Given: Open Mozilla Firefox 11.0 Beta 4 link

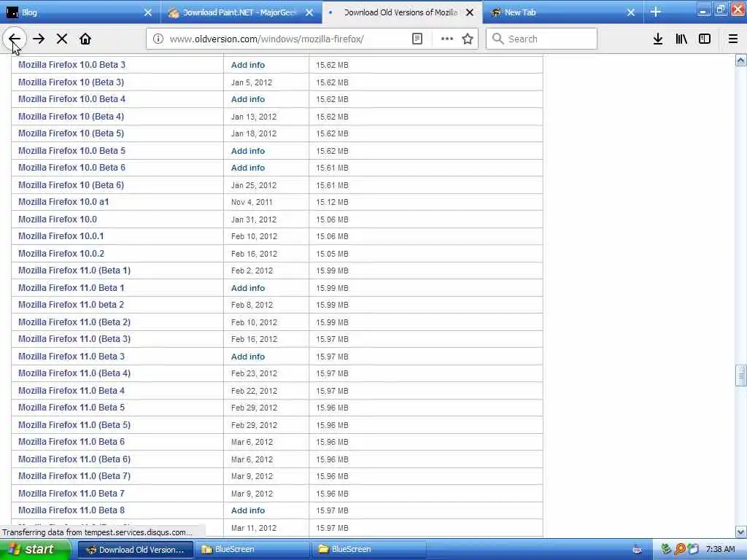Looking at the screenshot, I should 71,391.
